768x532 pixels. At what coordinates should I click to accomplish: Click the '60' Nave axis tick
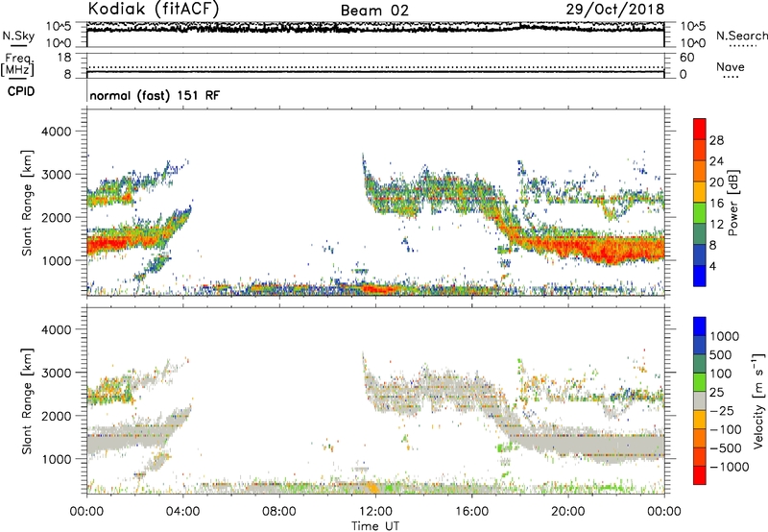click(x=686, y=58)
